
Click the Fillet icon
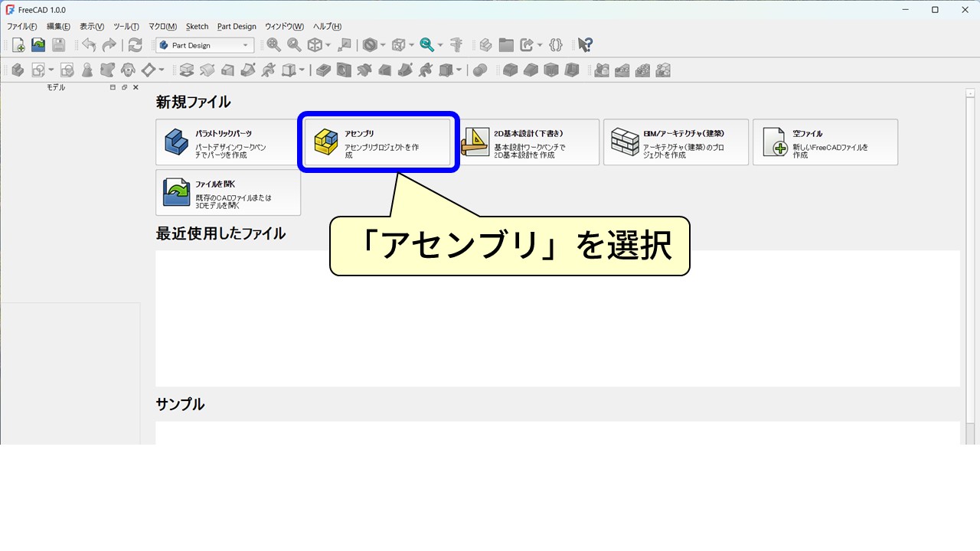coord(510,70)
